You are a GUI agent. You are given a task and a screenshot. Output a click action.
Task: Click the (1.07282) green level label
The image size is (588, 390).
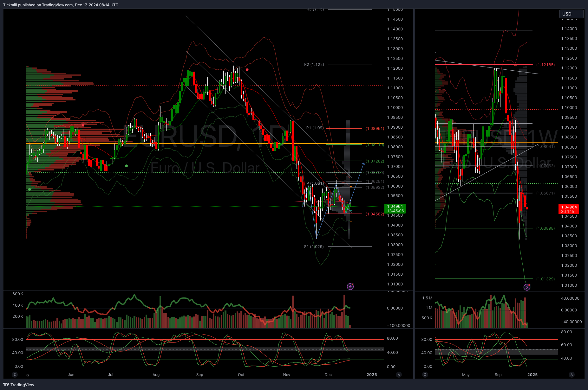375,161
